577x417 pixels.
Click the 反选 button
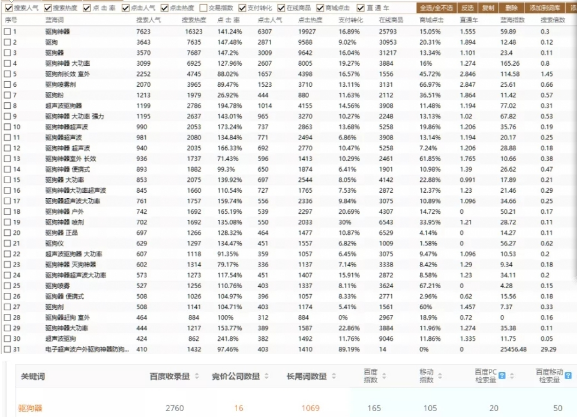(467, 8)
